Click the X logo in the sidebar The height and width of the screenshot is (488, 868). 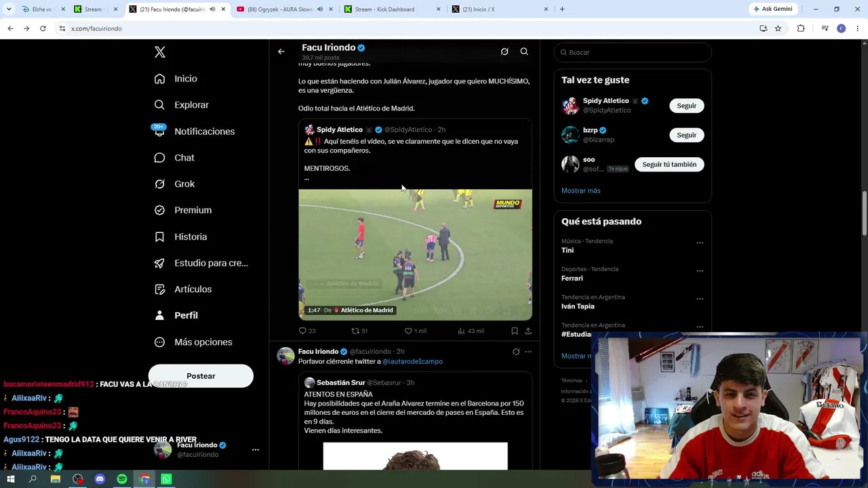click(159, 52)
